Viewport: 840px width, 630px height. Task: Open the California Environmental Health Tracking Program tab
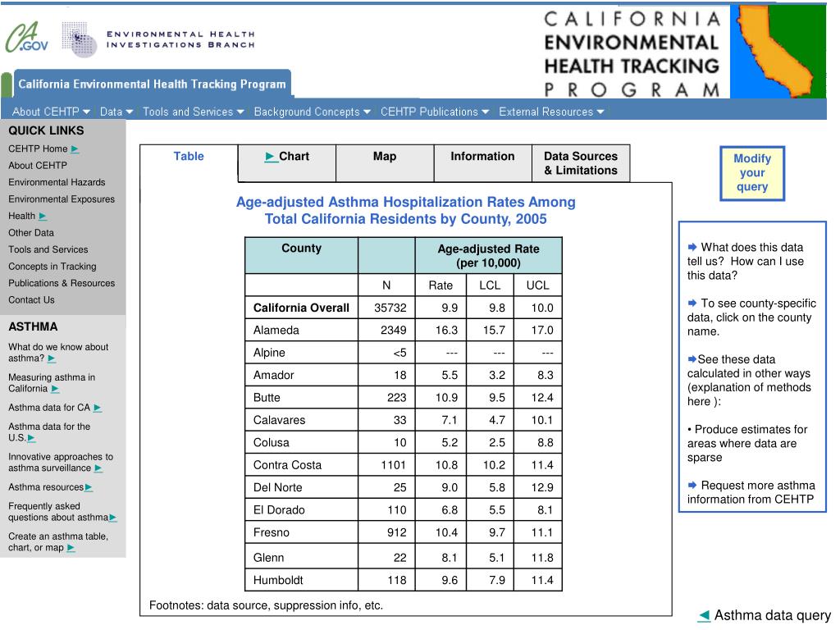pos(152,84)
